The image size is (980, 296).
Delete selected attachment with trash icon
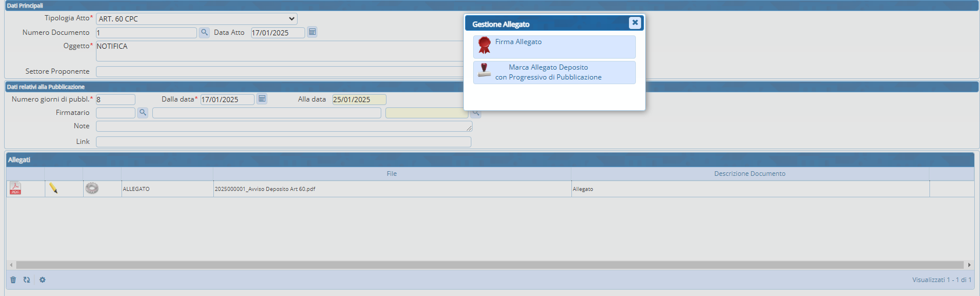13,280
